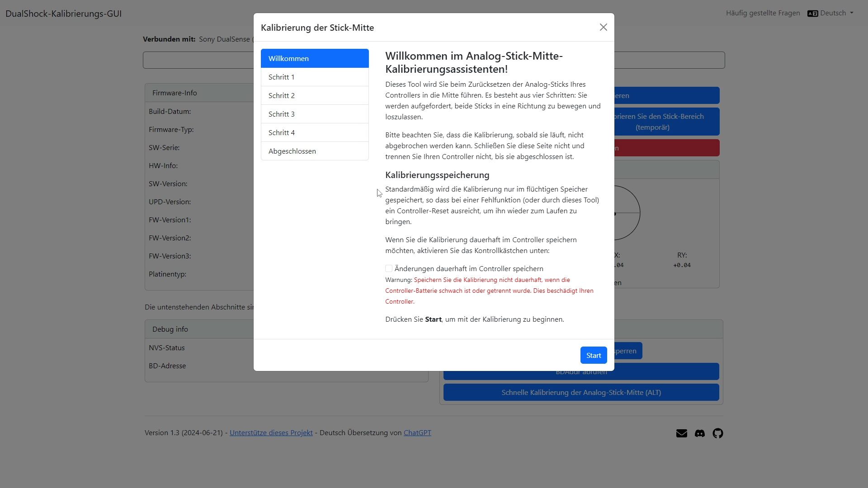Click DualShock-Kalibrierungs-GUI title
The height and width of the screenshot is (488, 868).
point(63,14)
